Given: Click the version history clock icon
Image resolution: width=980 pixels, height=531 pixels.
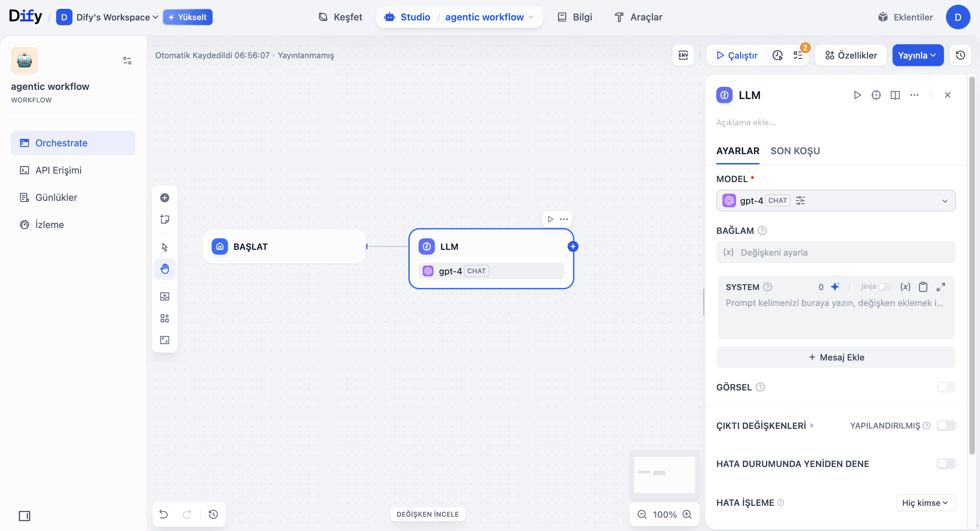Looking at the screenshot, I should tap(960, 55).
